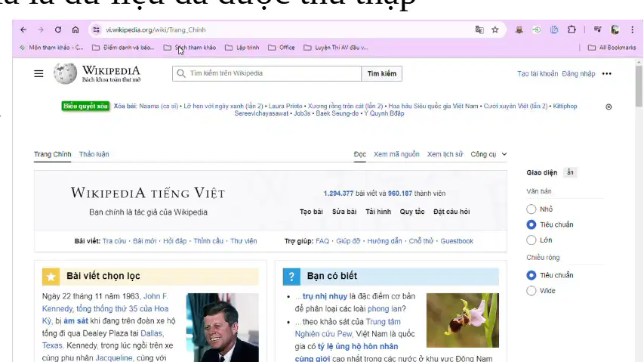Bookmark this page with the star icon
The width and height of the screenshot is (644, 362).
(495, 29)
